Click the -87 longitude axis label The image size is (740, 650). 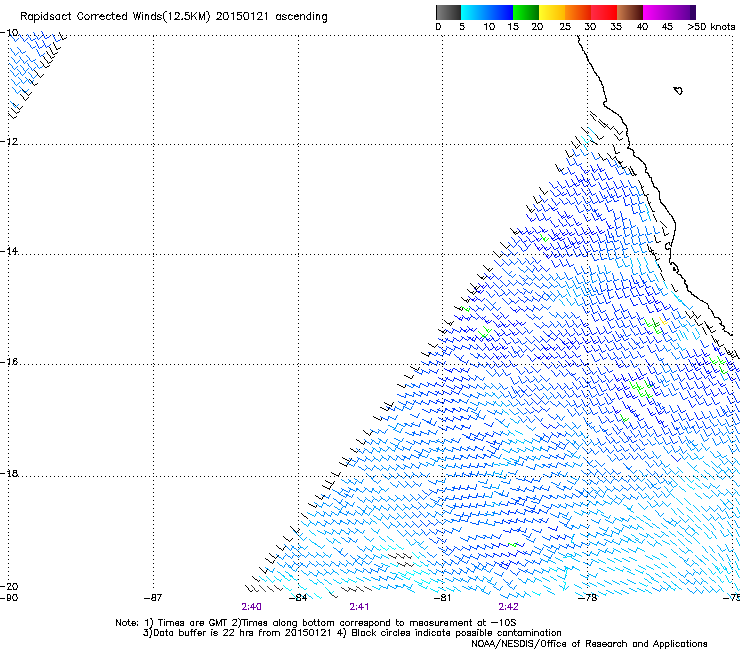pyautogui.click(x=153, y=598)
